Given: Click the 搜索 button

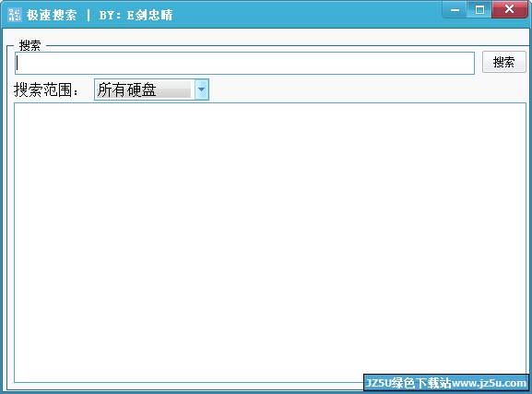Looking at the screenshot, I should [503, 62].
